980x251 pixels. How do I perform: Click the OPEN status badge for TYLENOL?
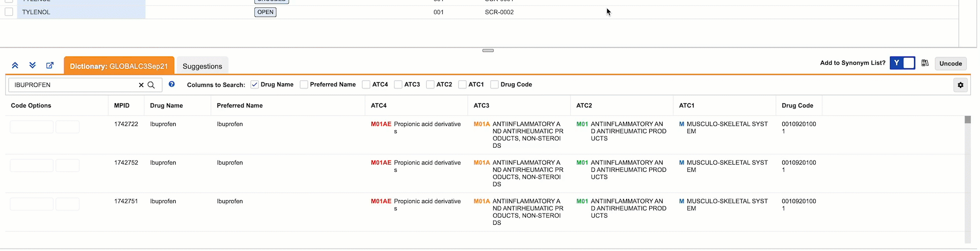pos(265,12)
